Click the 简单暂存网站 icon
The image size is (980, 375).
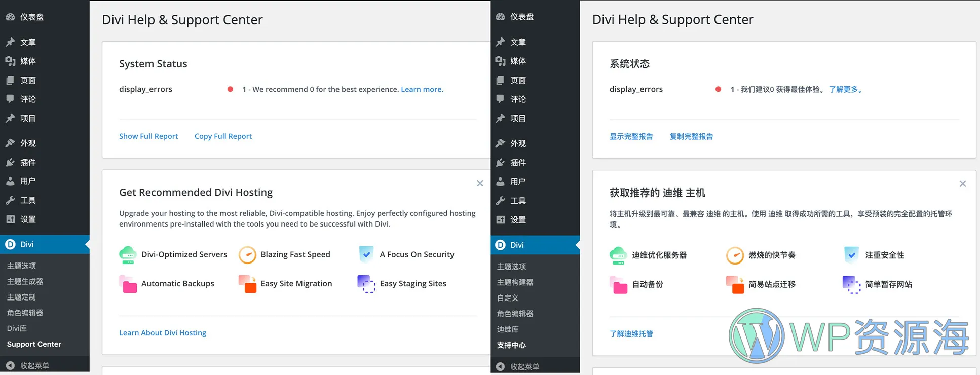tap(851, 285)
